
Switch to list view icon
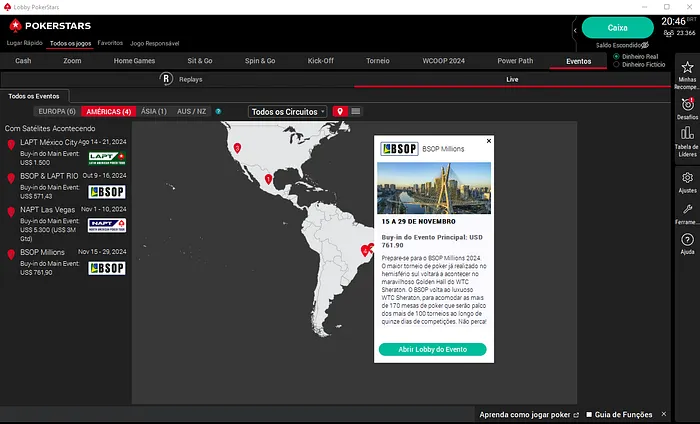[356, 111]
